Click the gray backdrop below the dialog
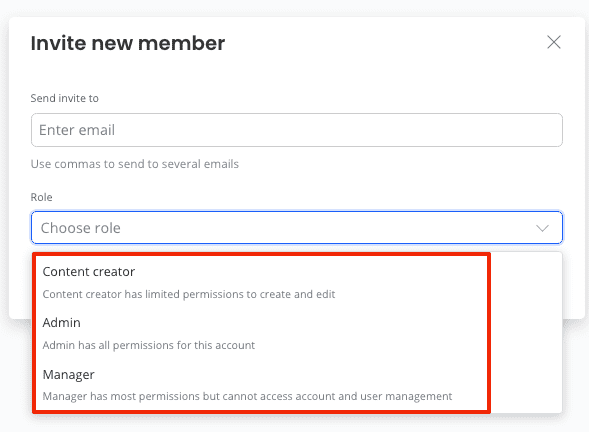This screenshot has width=589, height=432. (x=294, y=424)
